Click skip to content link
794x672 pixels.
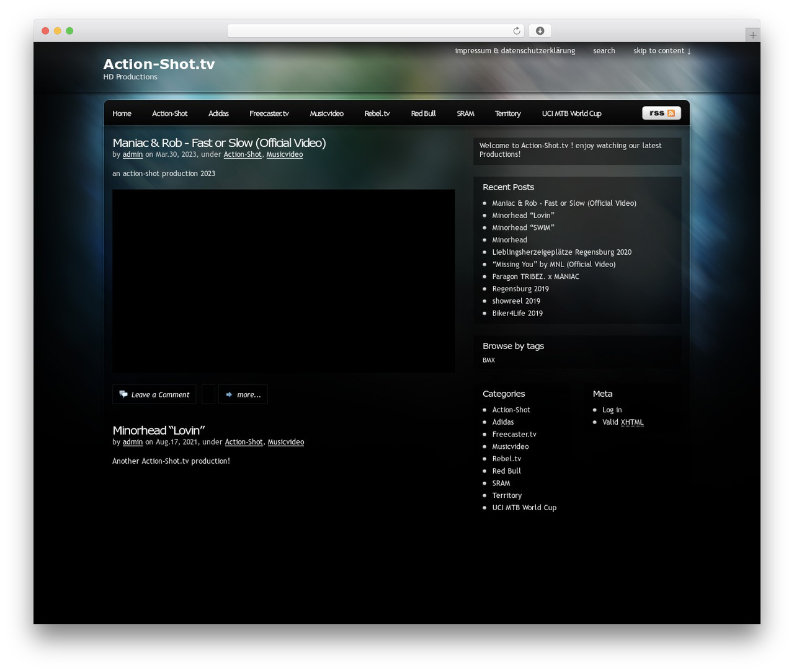coord(662,51)
